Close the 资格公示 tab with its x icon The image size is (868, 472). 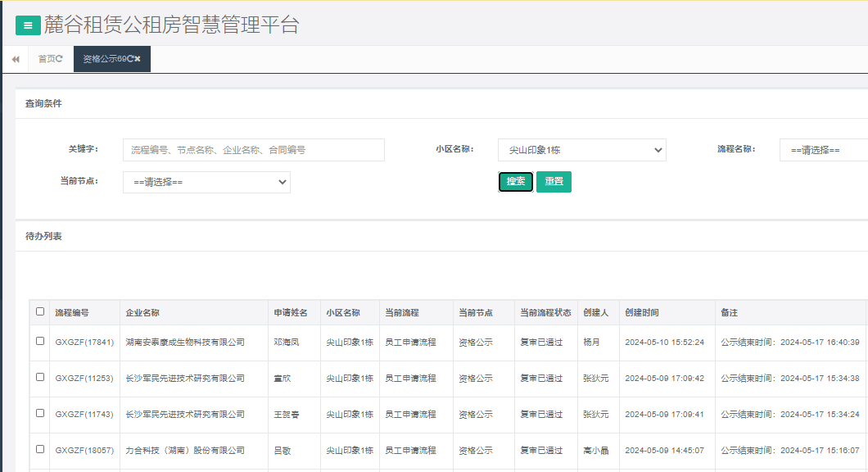click(138, 58)
